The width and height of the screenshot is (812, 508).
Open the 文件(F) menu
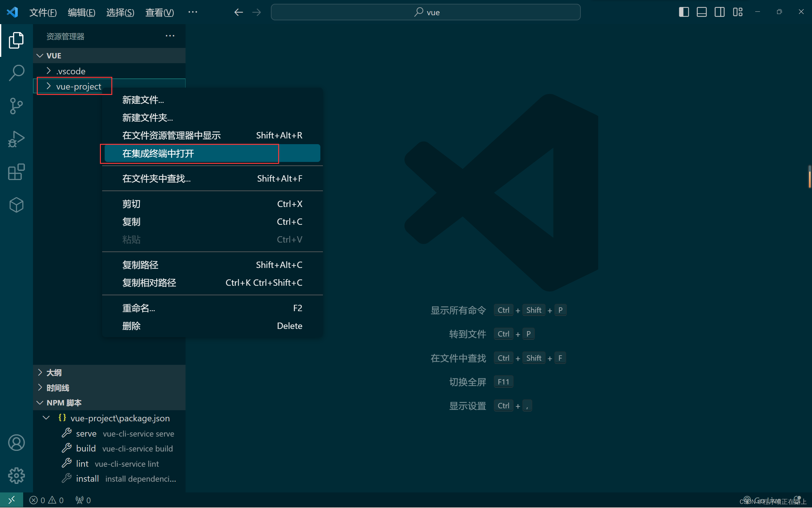(43, 12)
